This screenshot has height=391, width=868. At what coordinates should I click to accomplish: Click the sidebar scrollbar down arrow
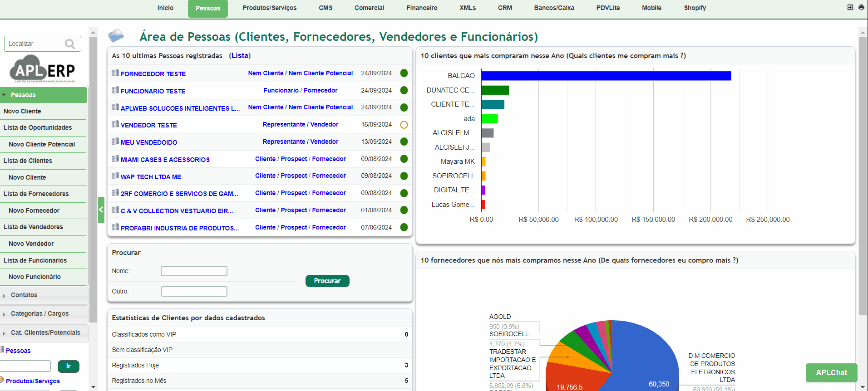point(93,387)
